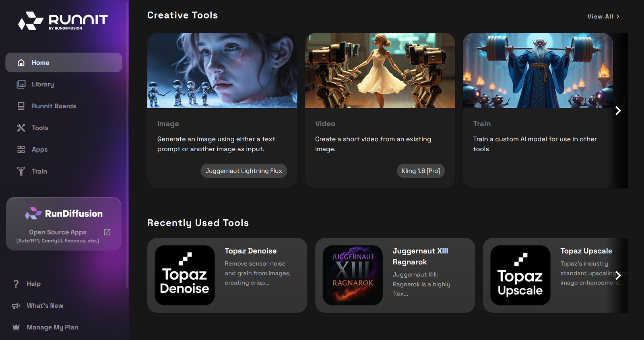
Task: Click the Topaz Denoise app icon
Action: (185, 275)
